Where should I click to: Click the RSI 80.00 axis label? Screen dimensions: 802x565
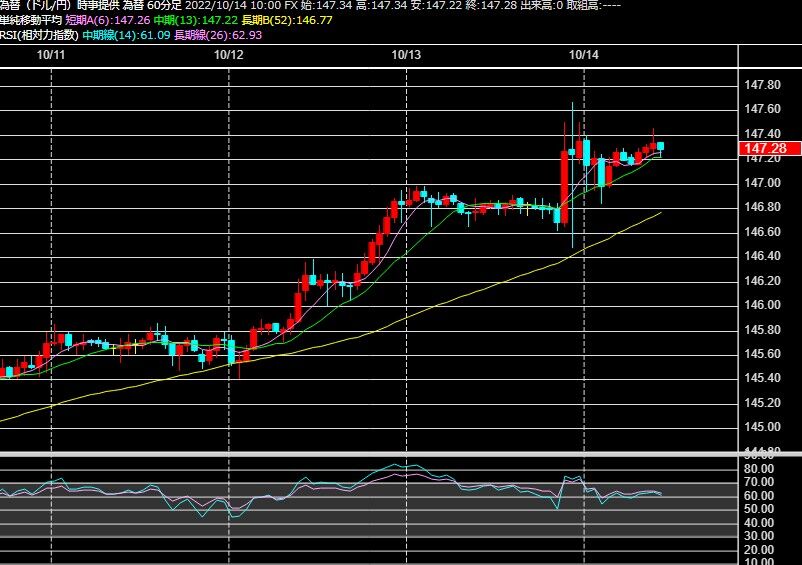(x=759, y=468)
